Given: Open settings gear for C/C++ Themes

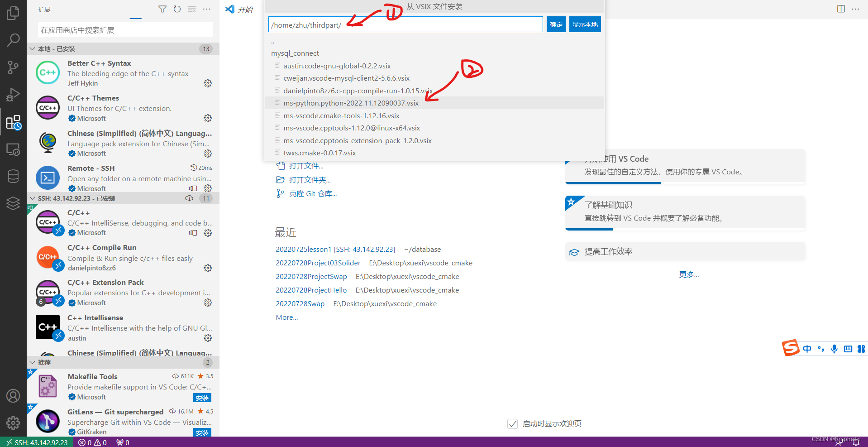Looking at the screenshot, I should [208, 118].
